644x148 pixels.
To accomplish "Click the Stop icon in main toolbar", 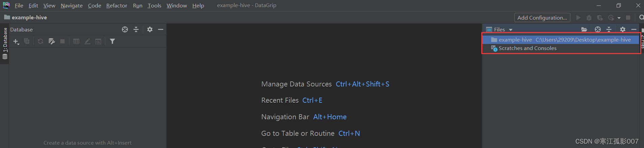I will [x=628, y=18].
